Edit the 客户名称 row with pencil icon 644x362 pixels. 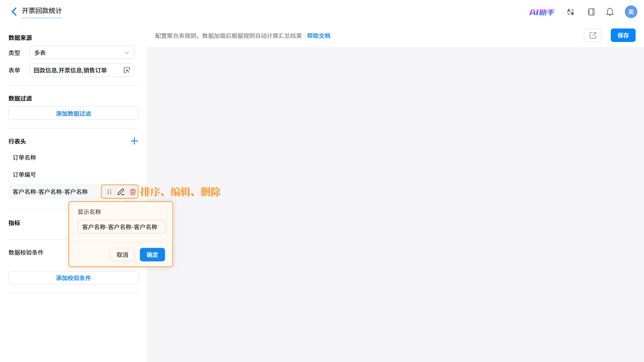(121, 192)
